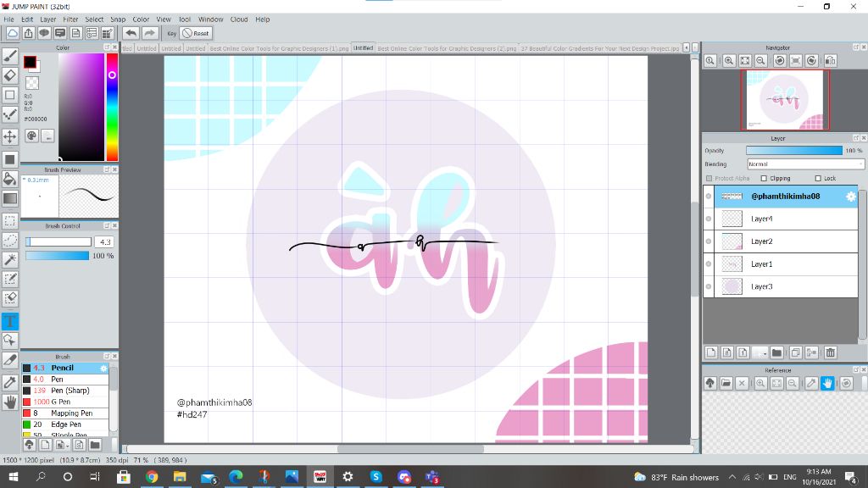Select the Pencil brush
868x488 pixels.
point(65,368)
